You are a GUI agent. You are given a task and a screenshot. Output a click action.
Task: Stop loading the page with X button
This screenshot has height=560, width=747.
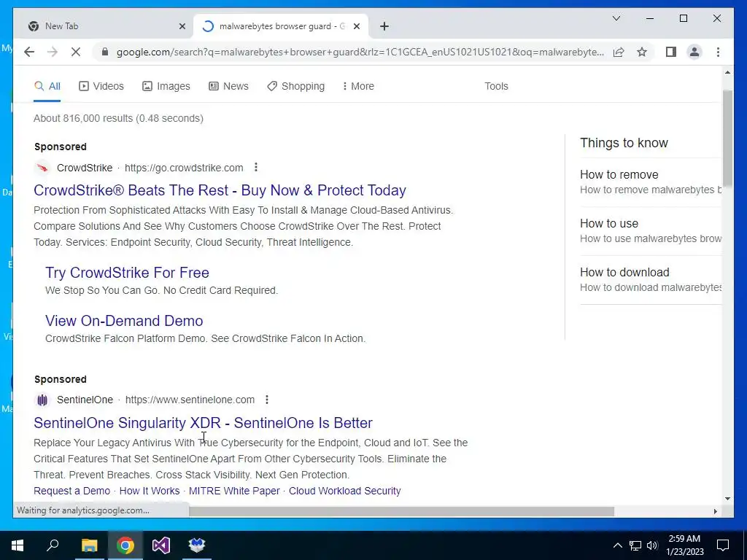point(76,52)
